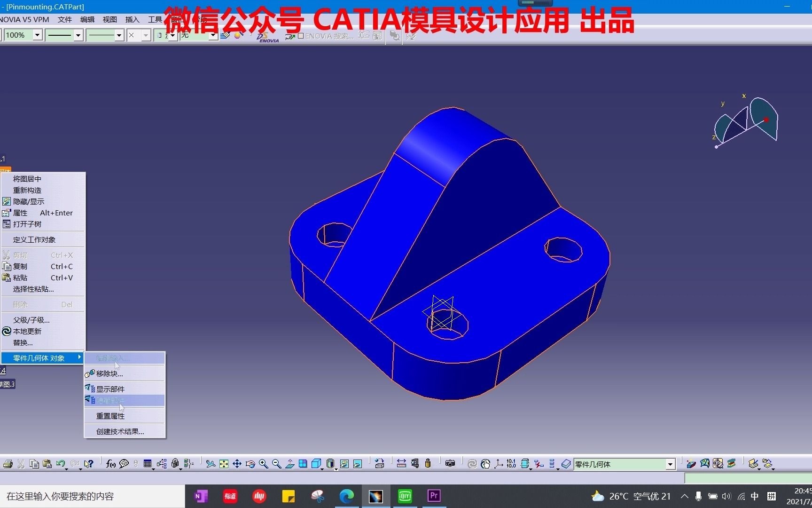The width and height of the screenshot is (812, 508).
Task: Open the What's This help pointer
Action: coord(88,464)
